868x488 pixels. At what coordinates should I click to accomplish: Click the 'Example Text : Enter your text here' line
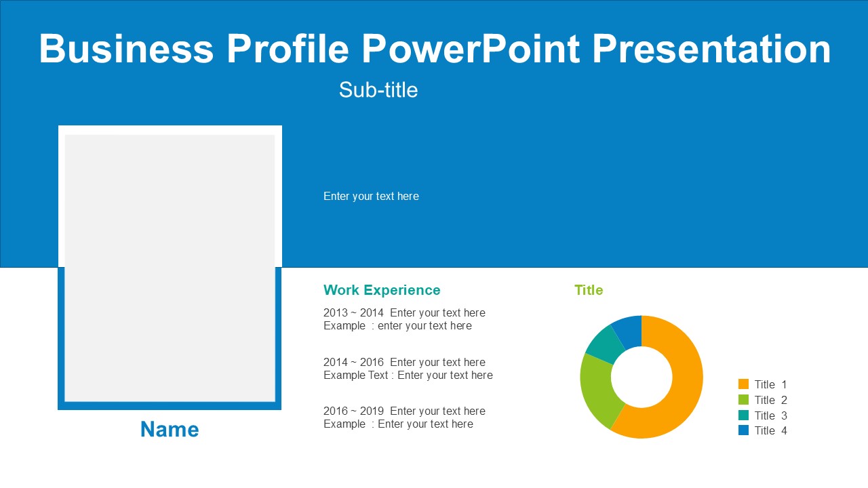tap(408, 375)
